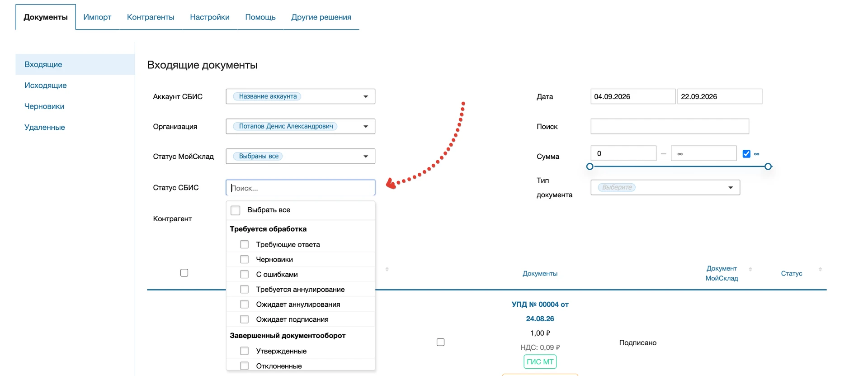868x376 pixels.
Task: Open Черновики in the sidebar
Action: [44, 106]
